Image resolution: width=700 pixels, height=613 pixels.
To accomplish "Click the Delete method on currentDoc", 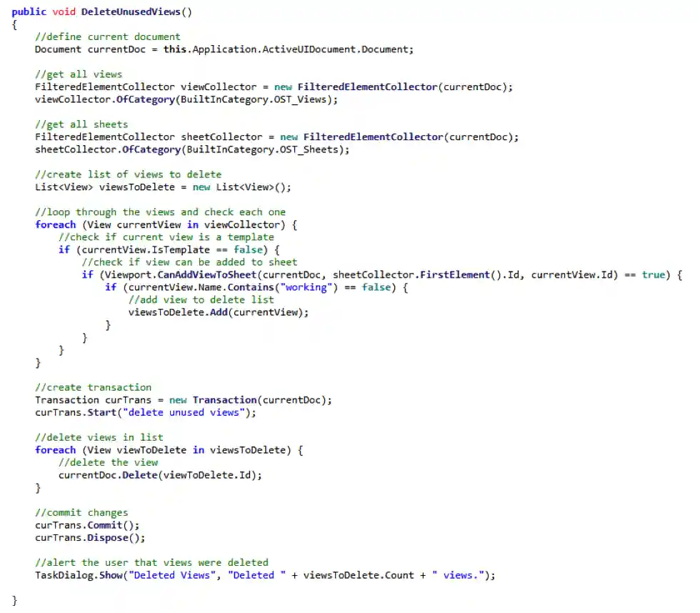I will click(x=140, y=475).
